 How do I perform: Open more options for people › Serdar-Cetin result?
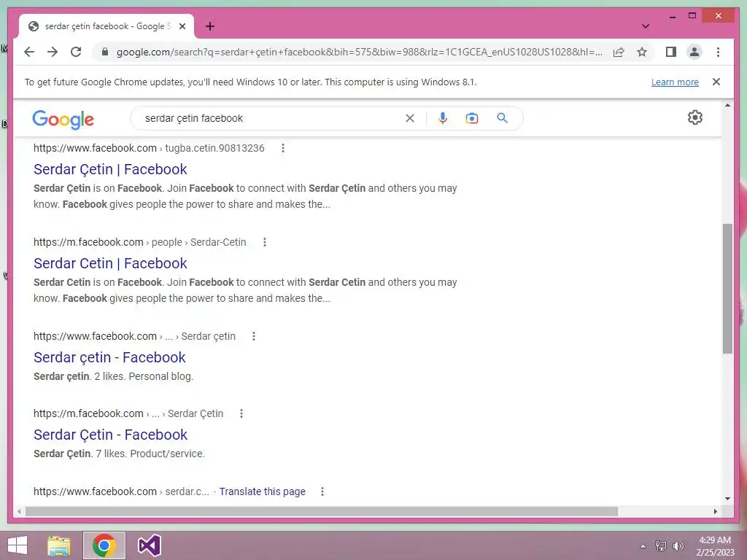point(265,242)
